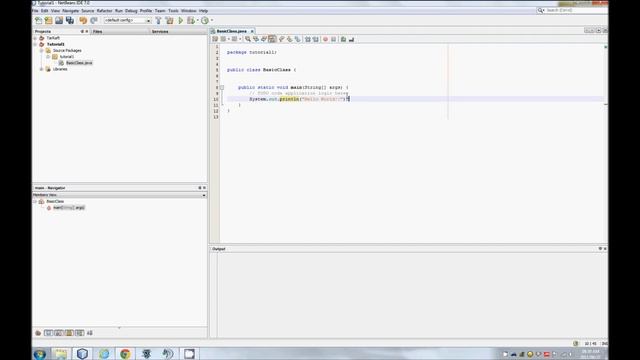The width and height of the screenshot is (640, 360).
Task: Click the Save All toolbar icon
Action: [x=70, y=20]
